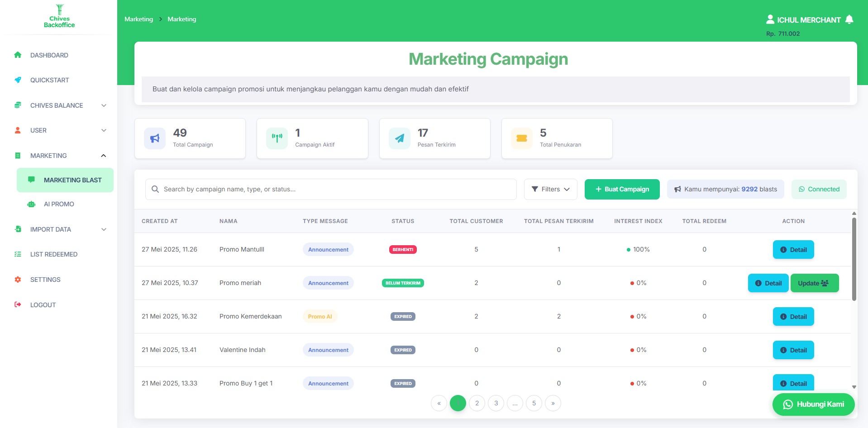
Task: Open the Dashboard from the sidebar home icon
Action: 18,55
